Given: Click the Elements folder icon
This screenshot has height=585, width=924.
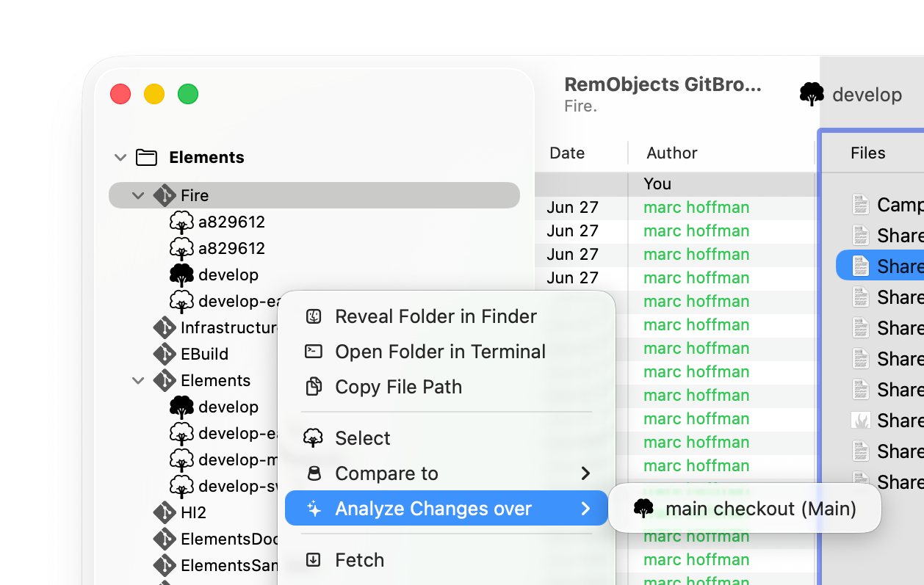Looking at the screenshot, I should tap(147, 157).
